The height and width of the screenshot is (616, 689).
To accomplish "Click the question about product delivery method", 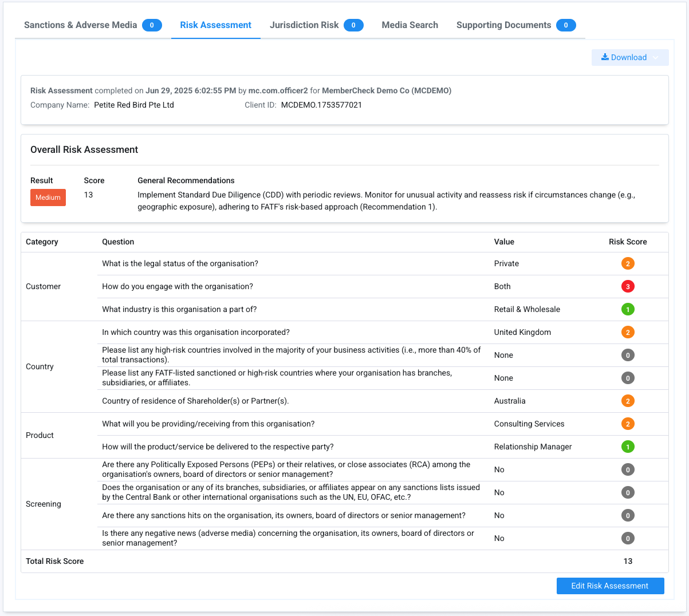I will coord(218,447).
